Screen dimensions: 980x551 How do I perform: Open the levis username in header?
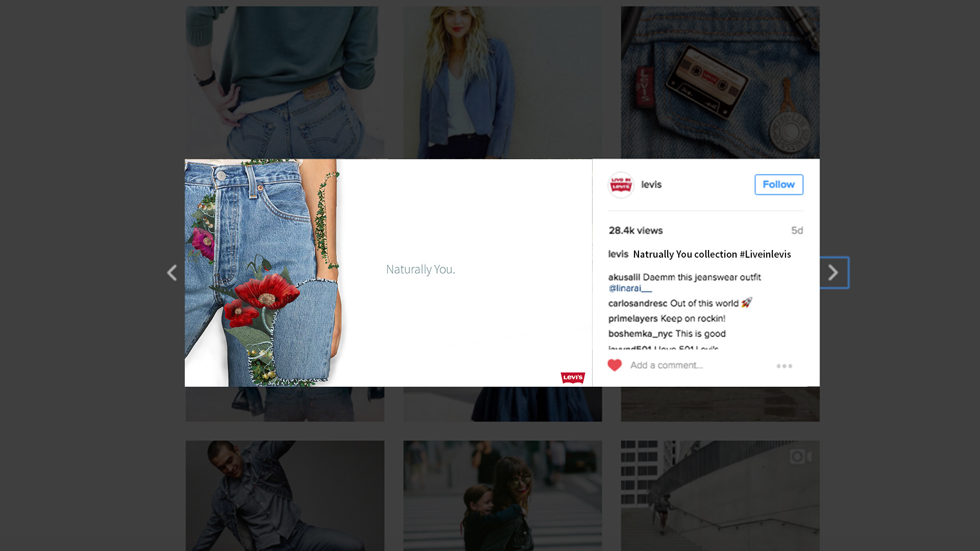pos(651,185)
